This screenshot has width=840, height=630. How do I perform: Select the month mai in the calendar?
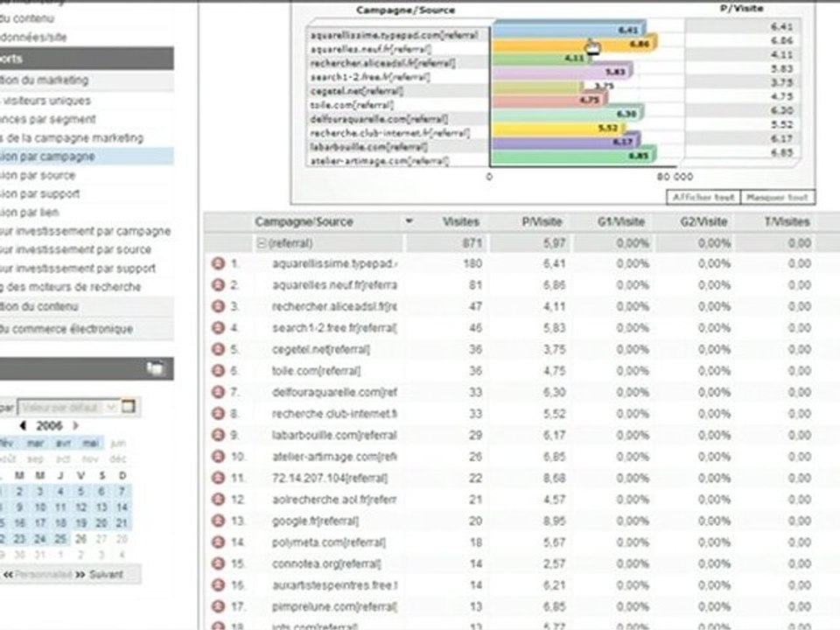pyautogui.click(x=91, y=443)
